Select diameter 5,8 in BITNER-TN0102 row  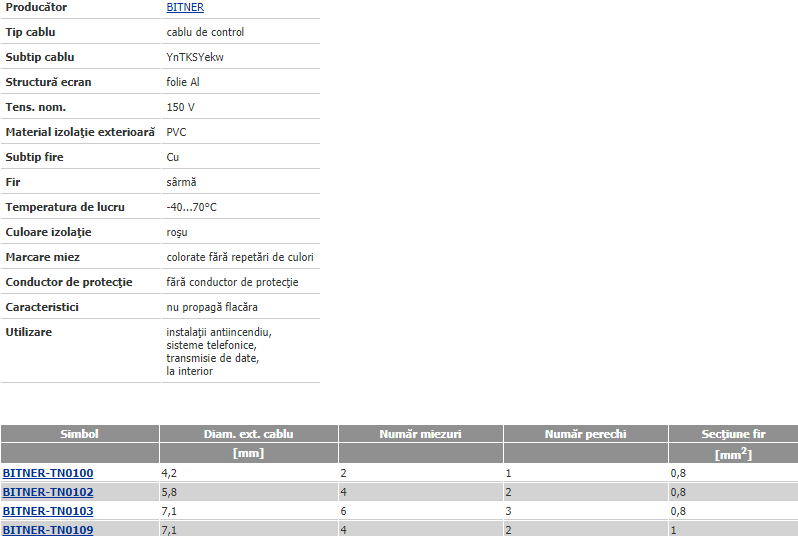click(169, 492)
